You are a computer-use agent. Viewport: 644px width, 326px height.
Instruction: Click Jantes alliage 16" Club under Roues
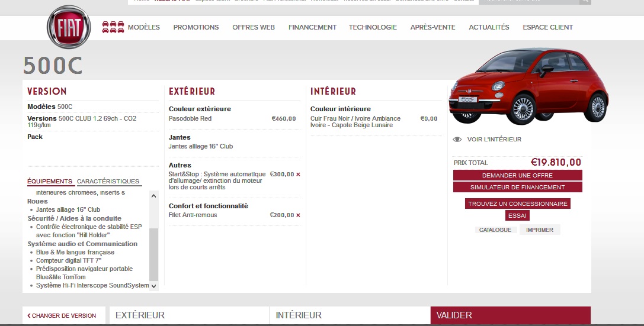tap(68, 209)
